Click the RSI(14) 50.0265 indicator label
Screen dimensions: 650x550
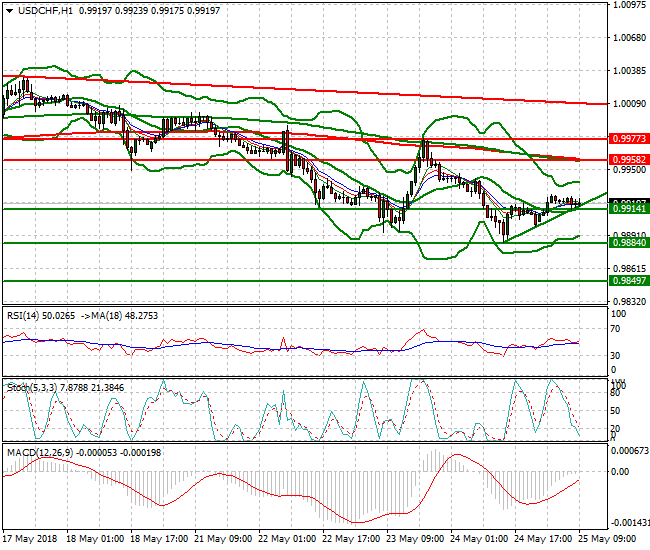[x=41, y=316]
